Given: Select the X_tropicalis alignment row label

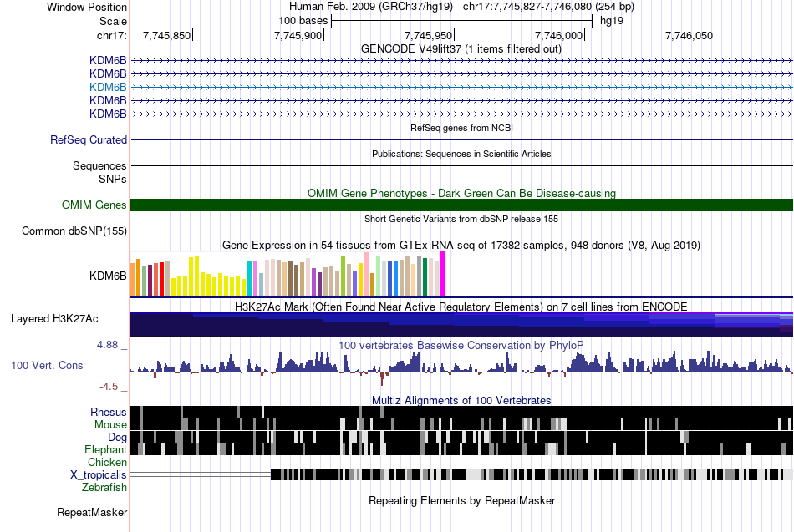Looking at the screenshot, I should [99, 475].
